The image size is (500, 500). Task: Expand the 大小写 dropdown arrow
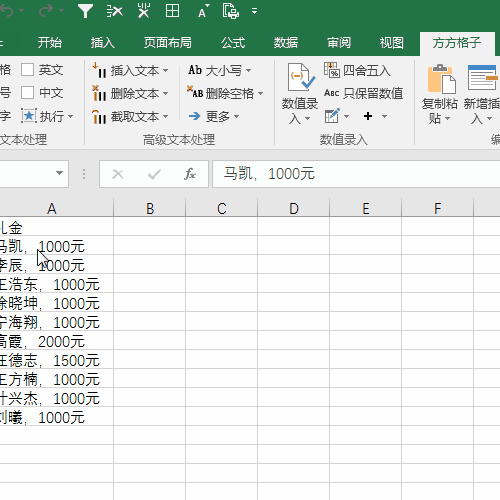[248, 71]
